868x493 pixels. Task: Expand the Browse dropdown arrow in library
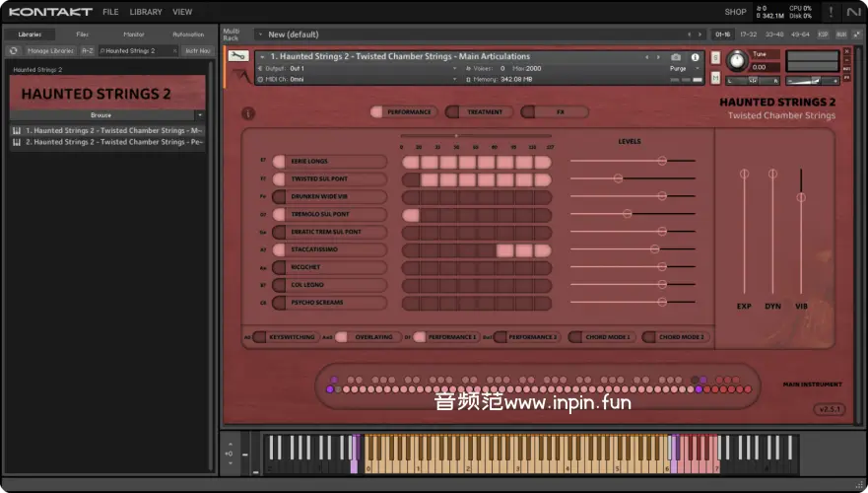199,115
